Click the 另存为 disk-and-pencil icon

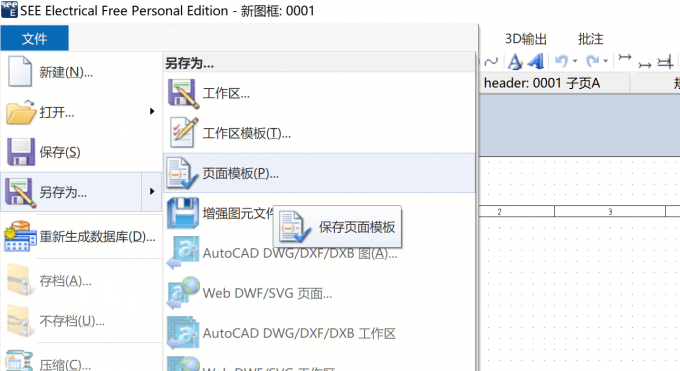20,192
